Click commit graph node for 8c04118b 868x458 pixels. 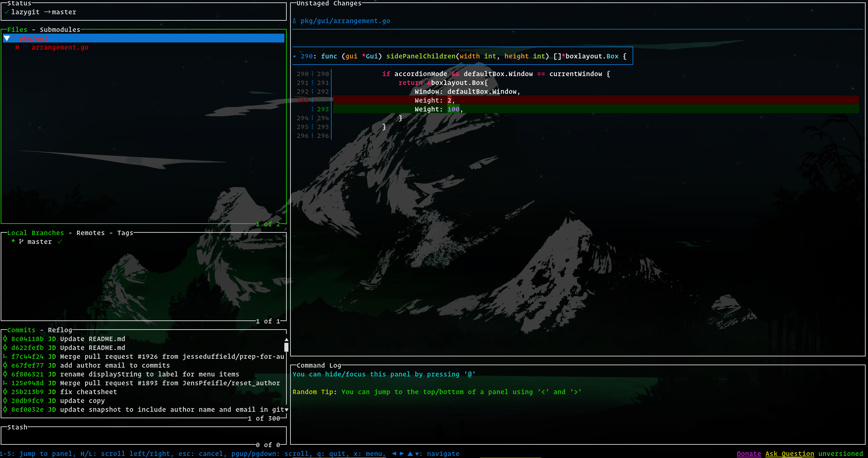[x=5, y=339]
